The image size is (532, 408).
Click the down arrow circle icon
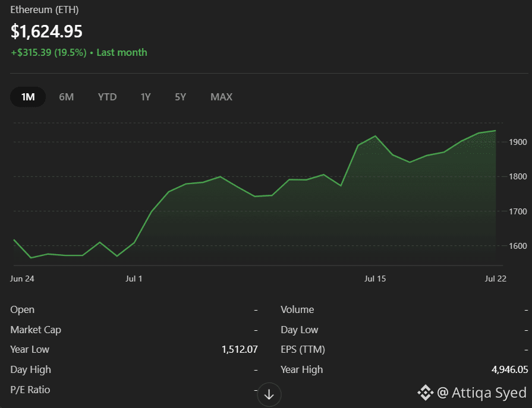269,394
